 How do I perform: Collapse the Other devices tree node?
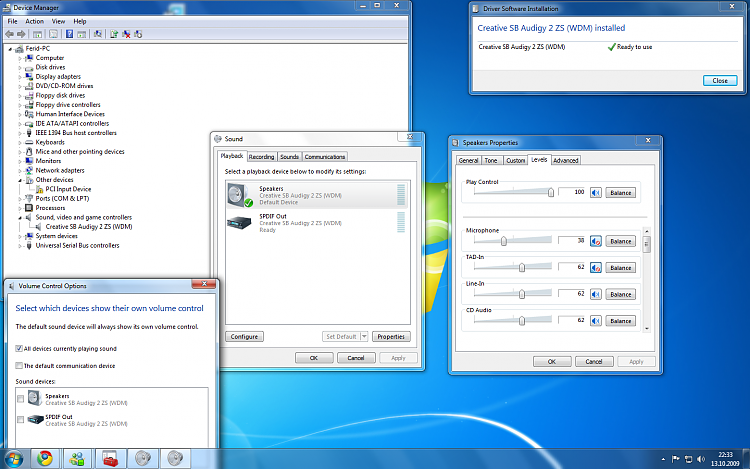point(20,180)
